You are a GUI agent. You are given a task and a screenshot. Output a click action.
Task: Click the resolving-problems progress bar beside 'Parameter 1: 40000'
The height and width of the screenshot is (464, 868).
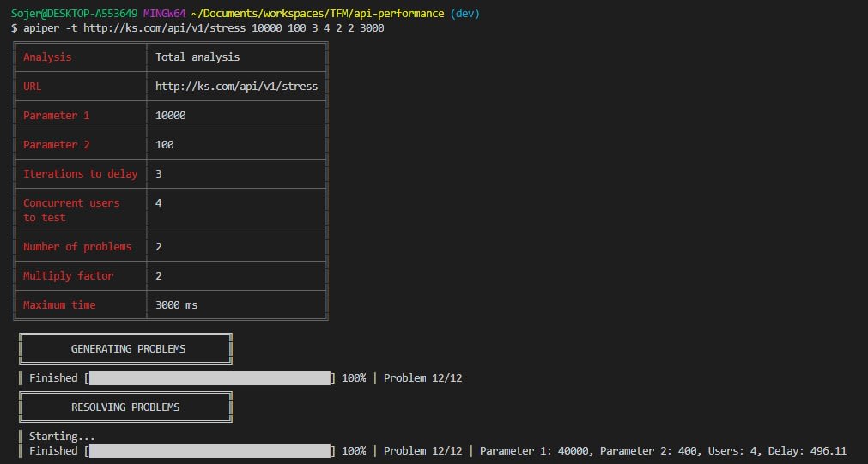(x=209, y=451)
